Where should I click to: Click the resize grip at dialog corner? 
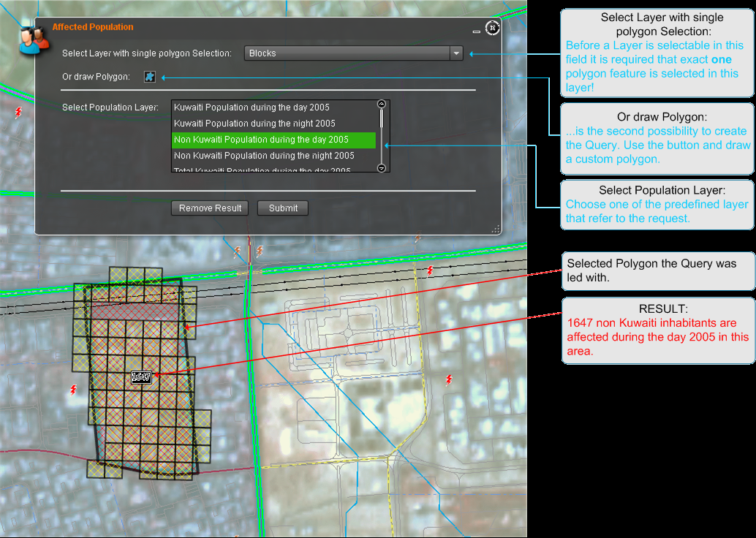(496, 229)
